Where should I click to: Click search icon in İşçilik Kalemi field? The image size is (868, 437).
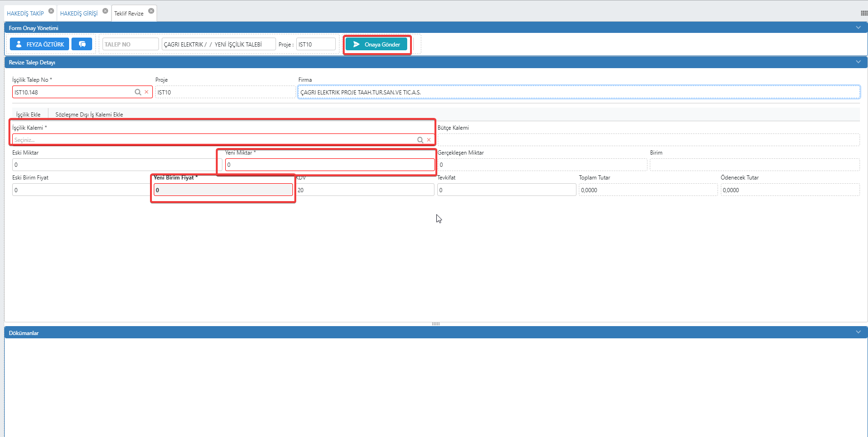point(420,140)
